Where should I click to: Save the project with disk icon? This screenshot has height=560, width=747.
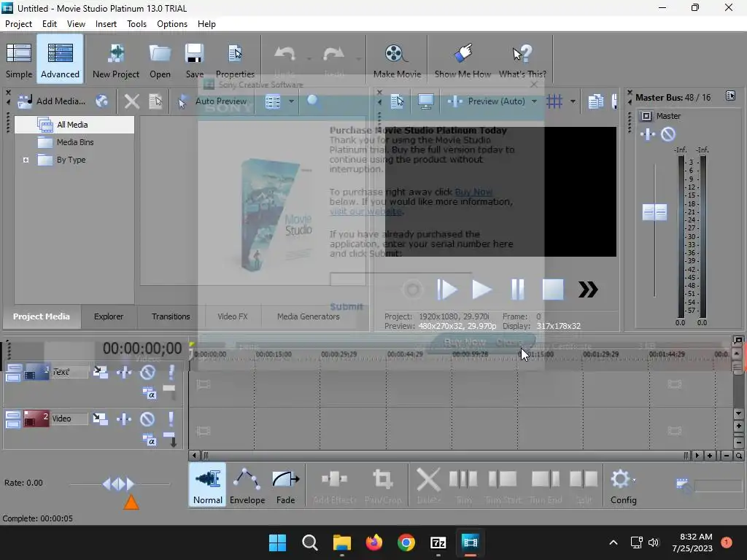coord(194,60)
